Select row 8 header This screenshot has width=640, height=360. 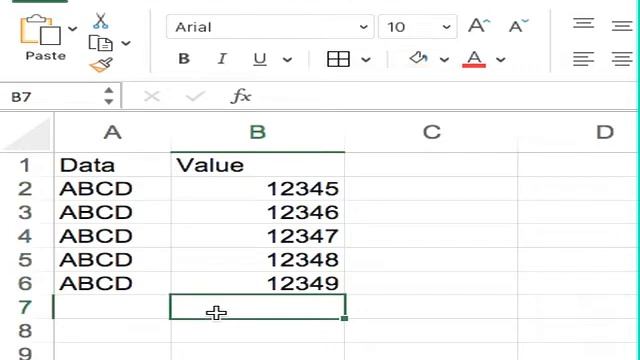tap(26, 331)
